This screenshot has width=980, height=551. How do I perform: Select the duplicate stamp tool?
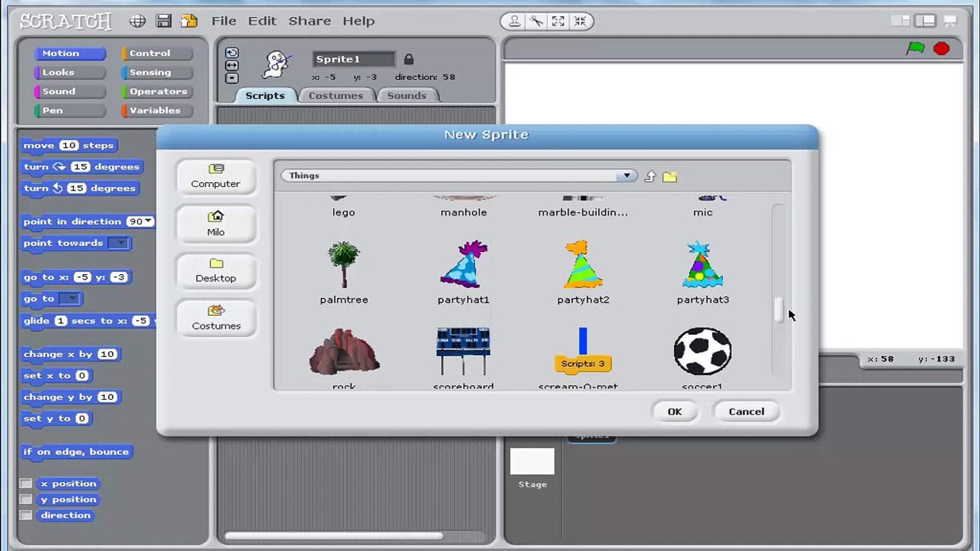[514, 21]
